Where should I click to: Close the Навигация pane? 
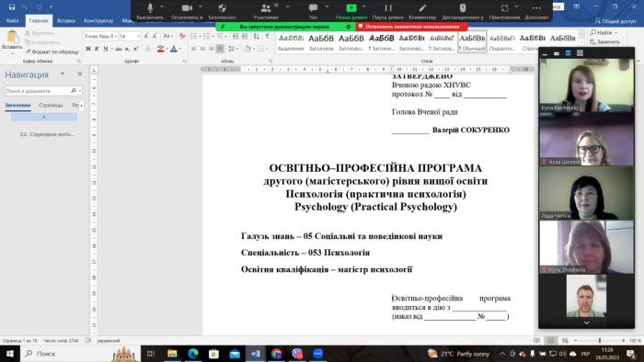coord(80,74)
